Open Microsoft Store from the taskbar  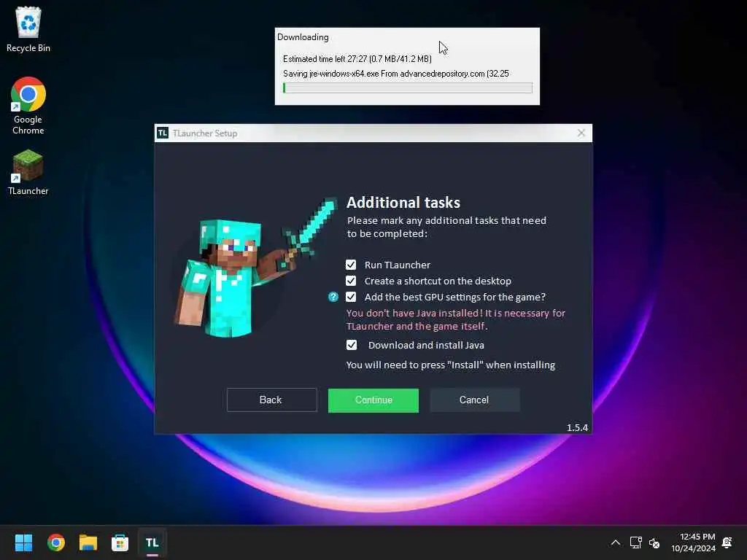tap(120, 542)
